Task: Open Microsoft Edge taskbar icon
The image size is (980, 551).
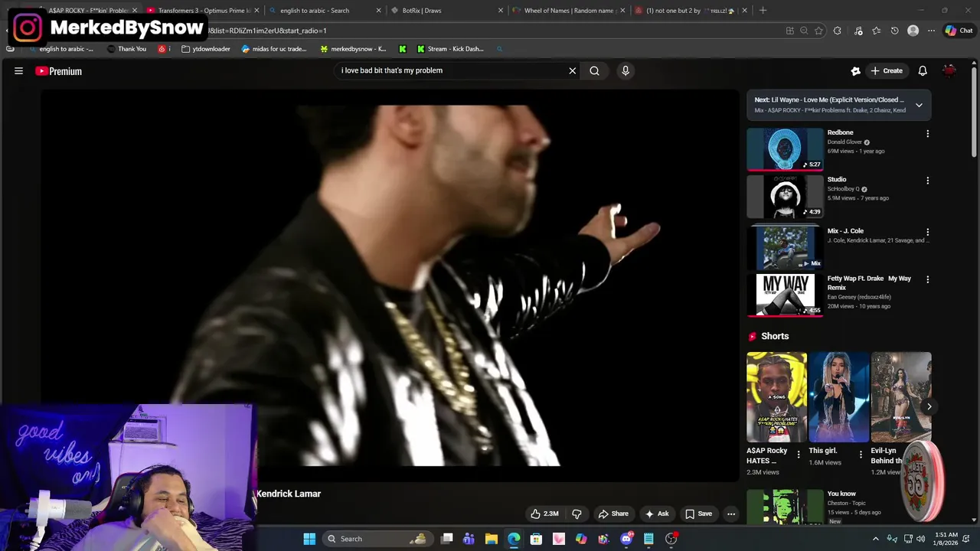Action: click(514, 539)
